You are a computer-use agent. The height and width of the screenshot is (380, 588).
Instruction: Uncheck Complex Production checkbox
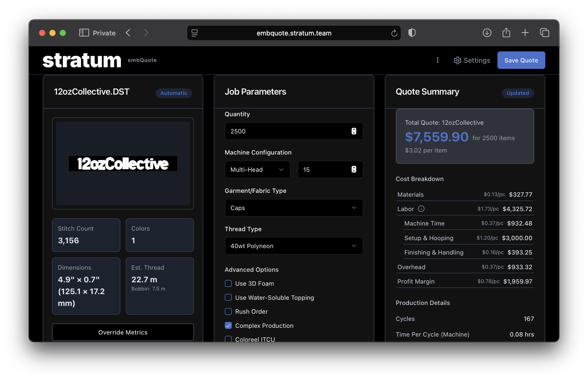tap(228, 325)
